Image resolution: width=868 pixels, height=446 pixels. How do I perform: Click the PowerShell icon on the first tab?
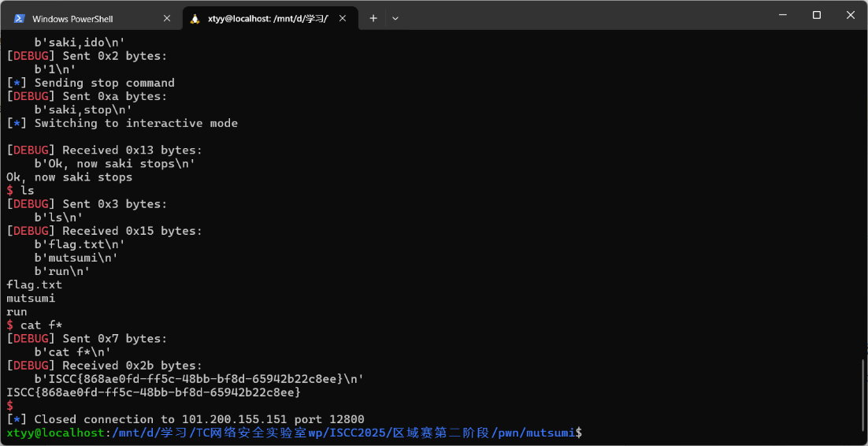pyautogui.click(x=19, y=18)
